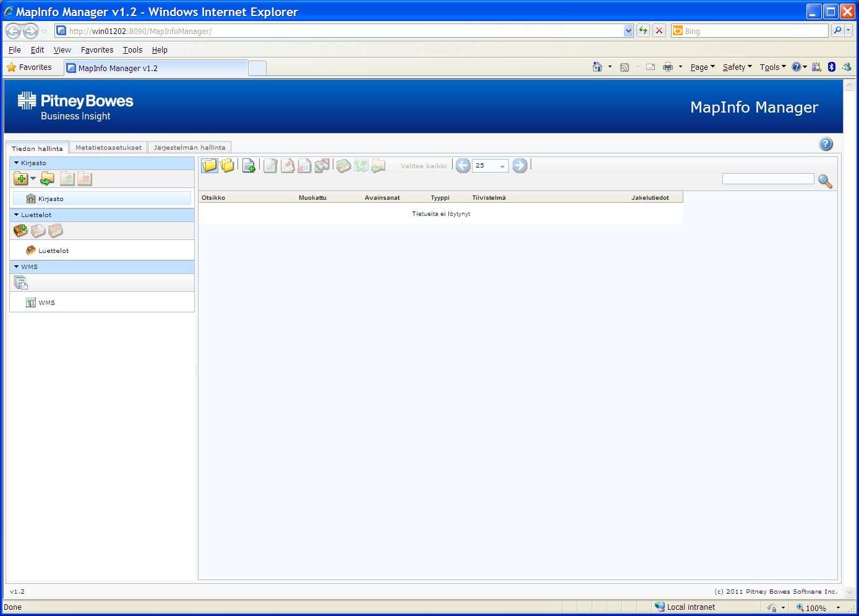Image resolution: width=859 pixels, height=616 pixels.
Task: Open the View menu
Action: tap(62, 50)
